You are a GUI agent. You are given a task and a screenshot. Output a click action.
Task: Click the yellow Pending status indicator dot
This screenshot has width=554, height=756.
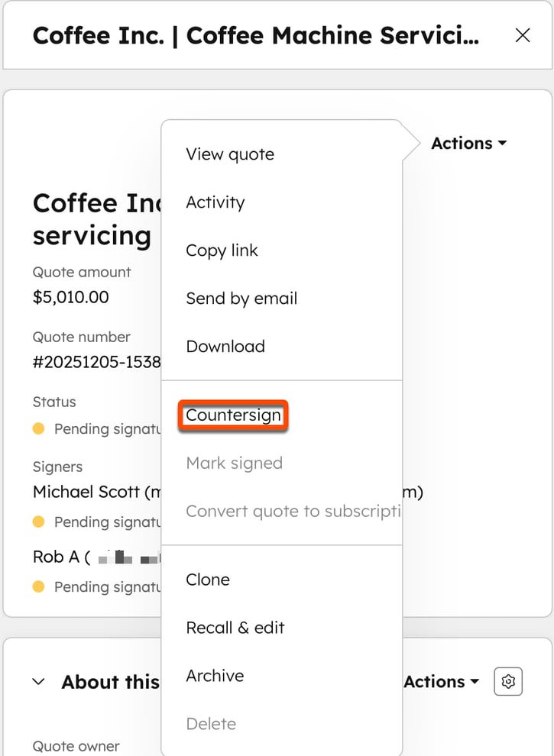(38, 428)
